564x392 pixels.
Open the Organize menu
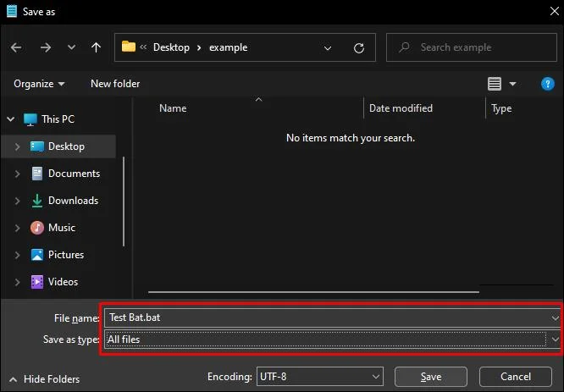coord(39,84)
